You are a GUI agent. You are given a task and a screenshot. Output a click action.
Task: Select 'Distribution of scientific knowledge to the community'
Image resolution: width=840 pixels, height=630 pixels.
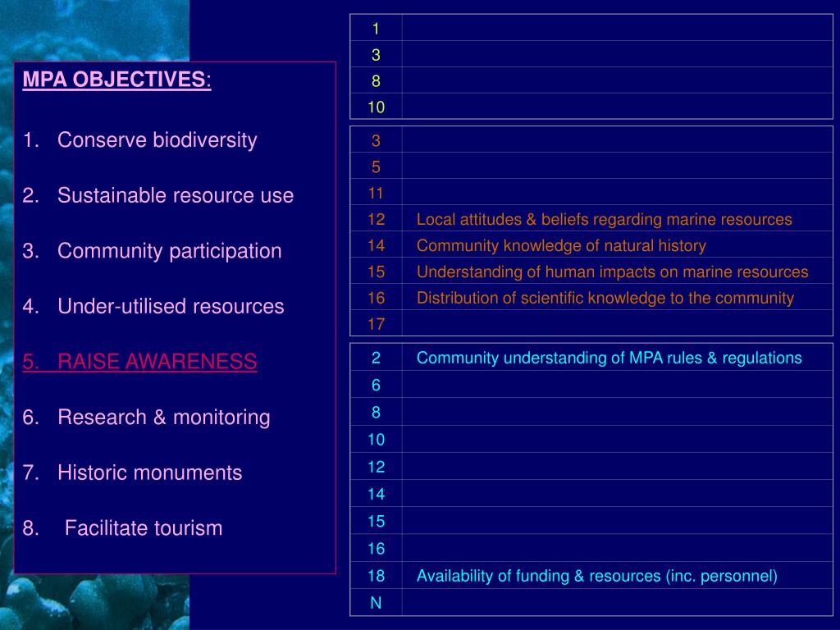[x=605, y=298]
